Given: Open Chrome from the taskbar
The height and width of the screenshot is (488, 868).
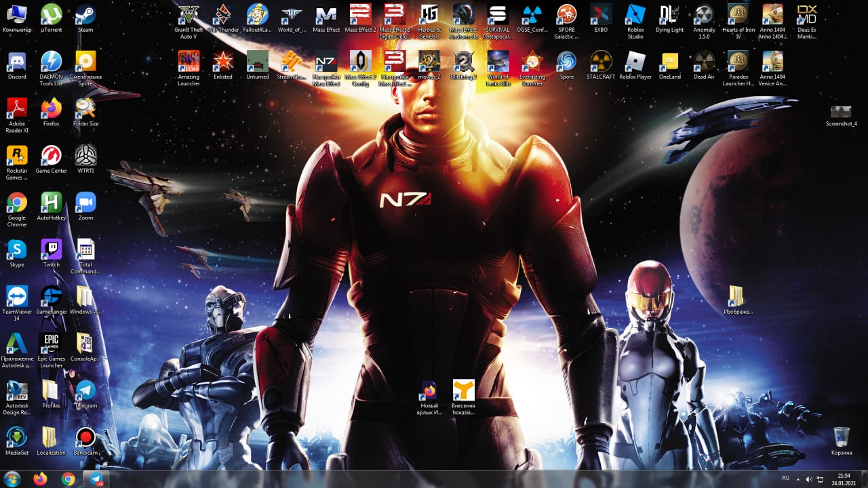Looking at the screenshot, I should point(68,479).
